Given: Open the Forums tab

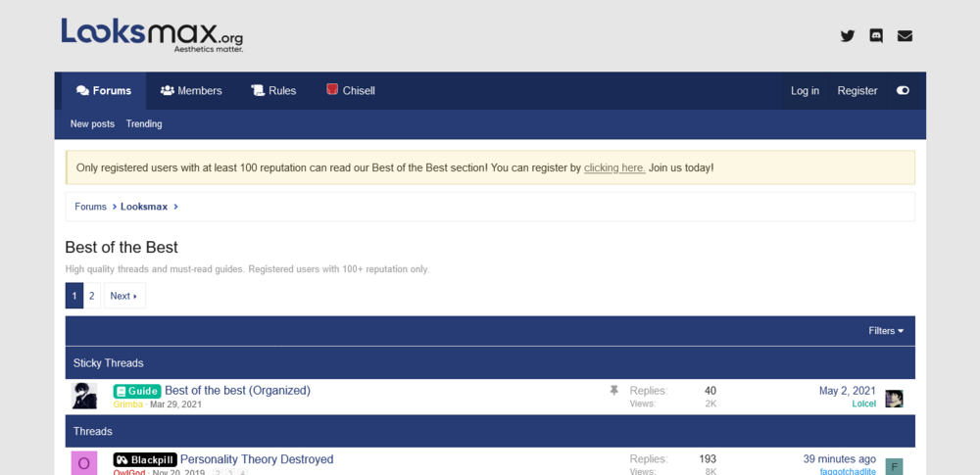Looking at the screenshot, I should (x=104, y=91).
